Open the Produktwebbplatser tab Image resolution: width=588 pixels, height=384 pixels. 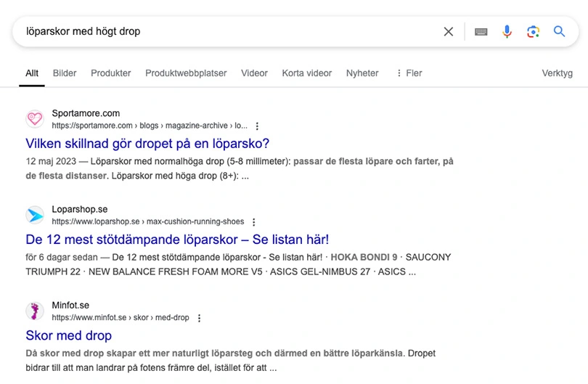pyautogui.click(x=186, y=73)
